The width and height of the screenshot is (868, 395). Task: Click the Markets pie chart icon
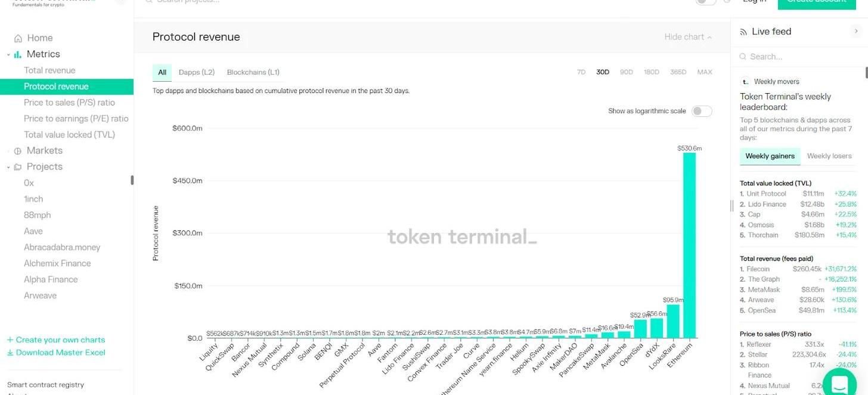pyautogui.click(x=18, y=151)
